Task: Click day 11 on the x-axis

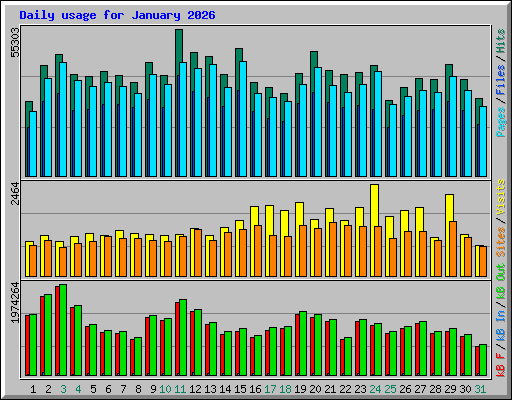Action: [180, 389]
